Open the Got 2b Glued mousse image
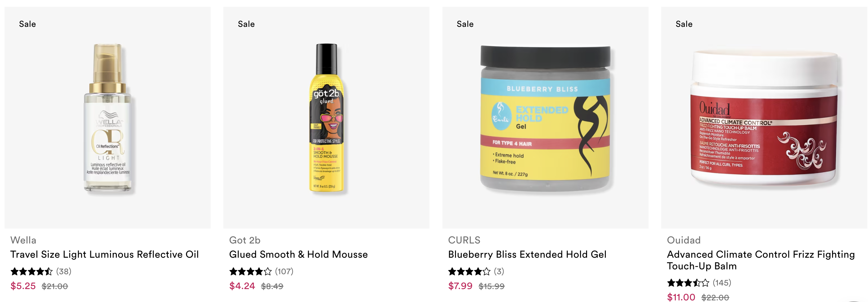The height and width of the screenshot is (302, 868). [x=326, y=117]
